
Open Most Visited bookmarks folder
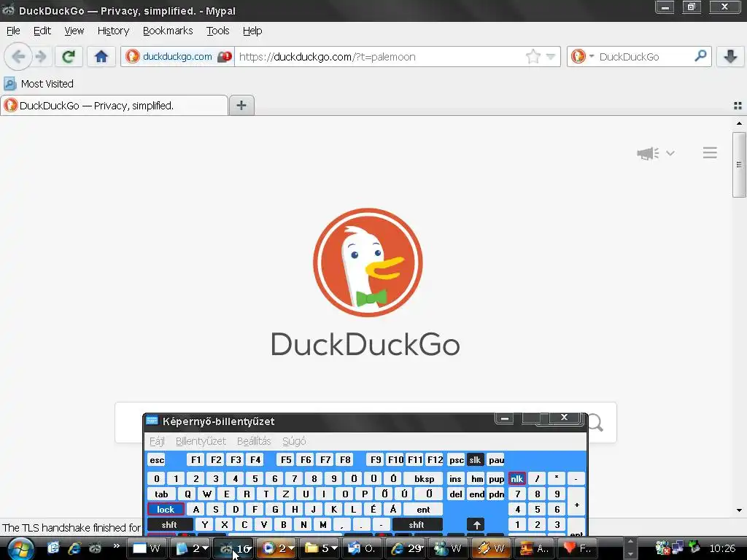click(x=39, y=84)
